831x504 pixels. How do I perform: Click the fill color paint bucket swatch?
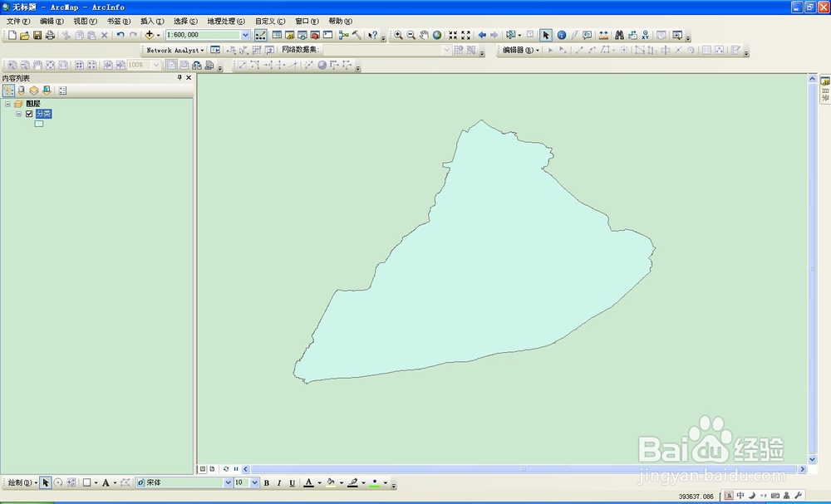tap(331, 482)
